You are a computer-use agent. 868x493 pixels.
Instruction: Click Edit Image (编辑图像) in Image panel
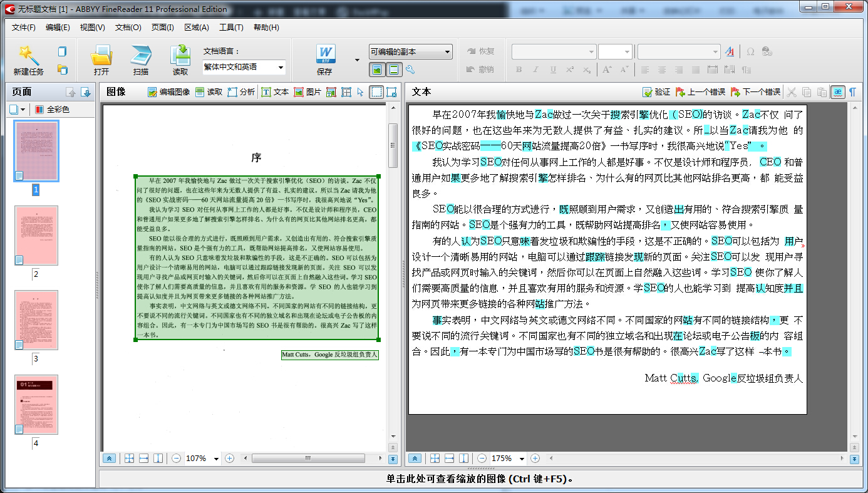point(168,92)
